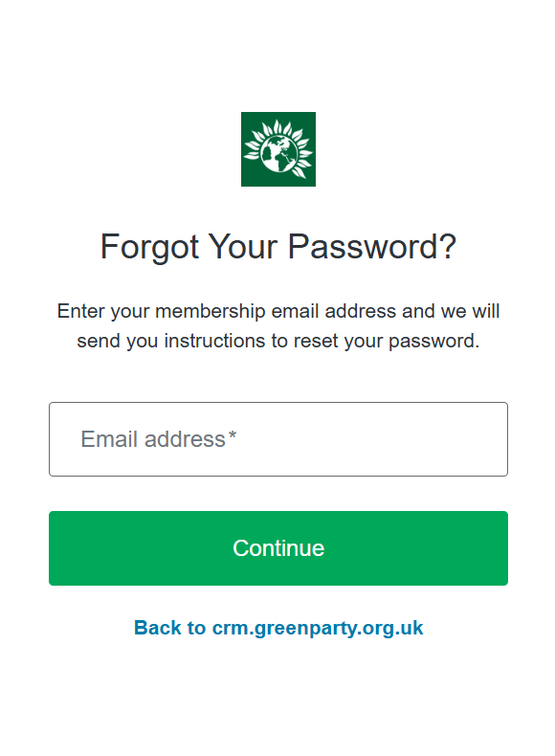Image resolution: width=555 pixels, height=756 pixels.
Task: Place the cursor in the outlined email box
Action: click(x=278, y=439)
